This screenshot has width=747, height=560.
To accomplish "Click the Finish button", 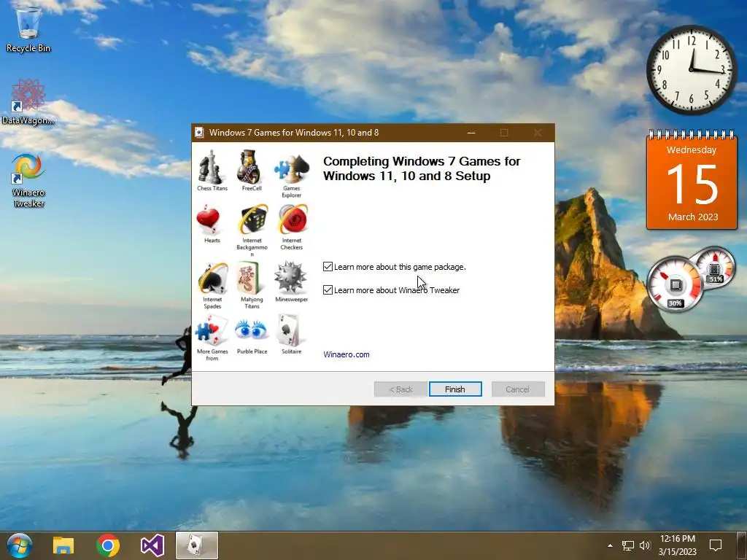I will 455,389.
